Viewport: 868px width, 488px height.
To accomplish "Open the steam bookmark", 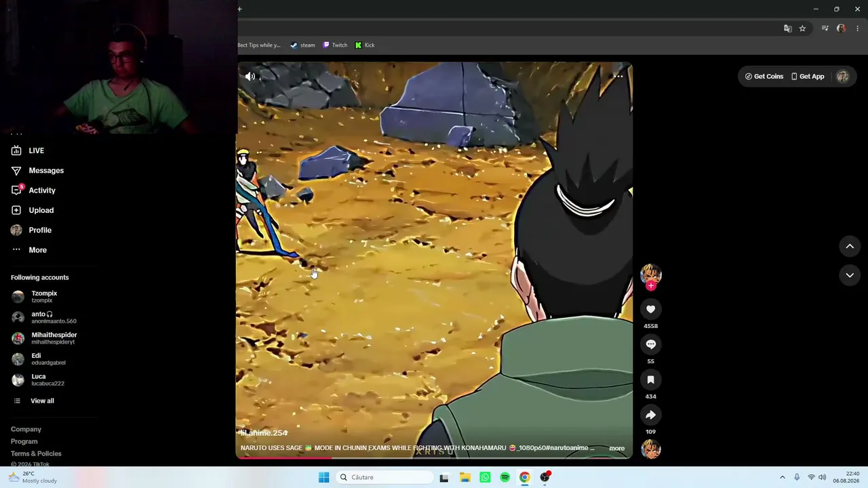I will [302, 45].
